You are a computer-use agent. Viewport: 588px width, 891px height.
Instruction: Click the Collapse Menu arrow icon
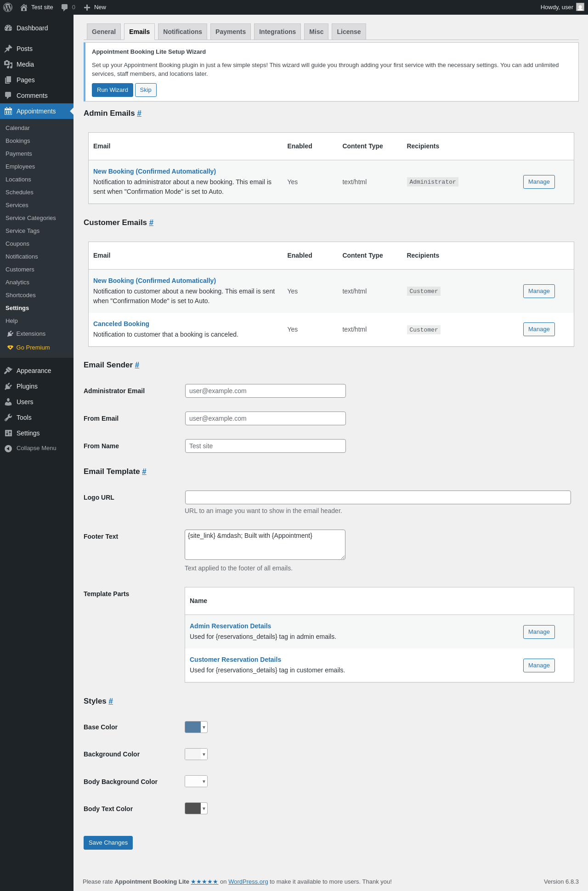(x=8, y=448)
